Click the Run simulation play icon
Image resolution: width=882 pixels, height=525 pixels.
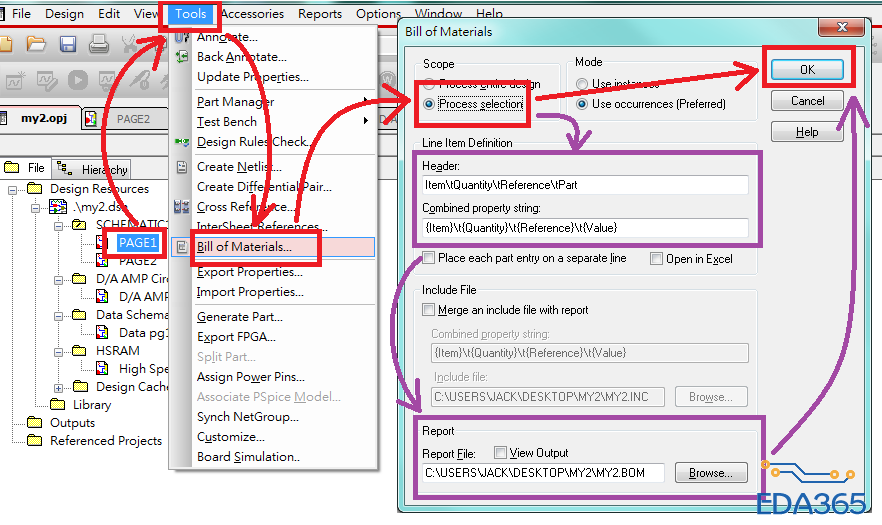click(78, 80)
